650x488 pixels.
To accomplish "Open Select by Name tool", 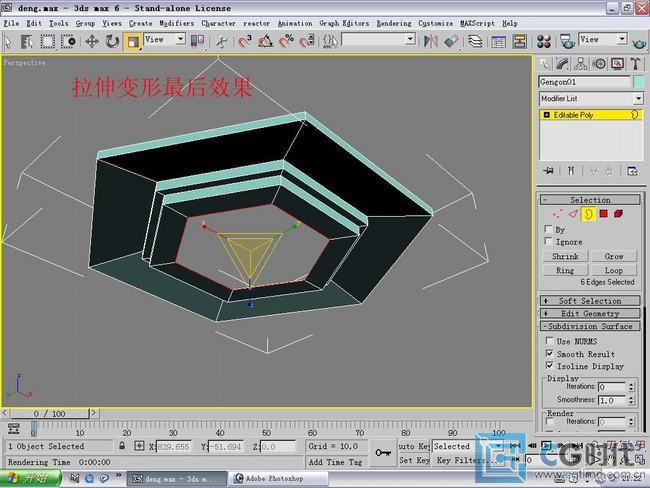I will click(27, 41).
